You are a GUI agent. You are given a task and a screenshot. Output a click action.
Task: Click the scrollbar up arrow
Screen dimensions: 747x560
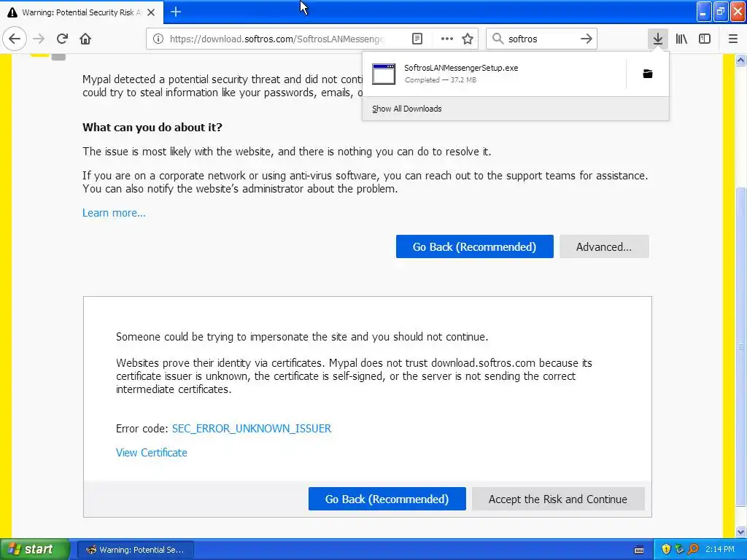pyautogui.click(x=740, y=60)
